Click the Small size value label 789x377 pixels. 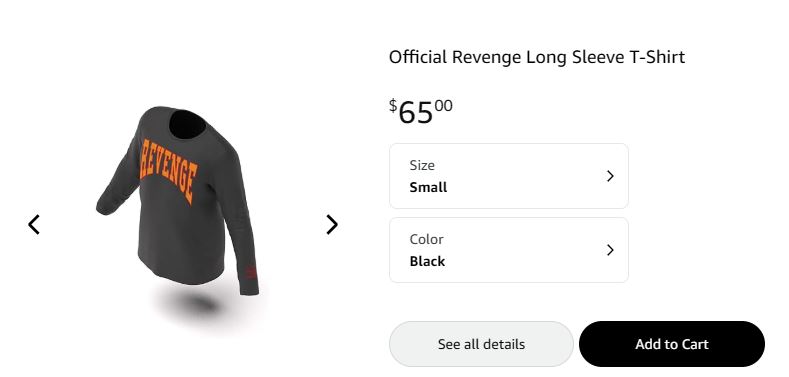[x=428, y=188]
